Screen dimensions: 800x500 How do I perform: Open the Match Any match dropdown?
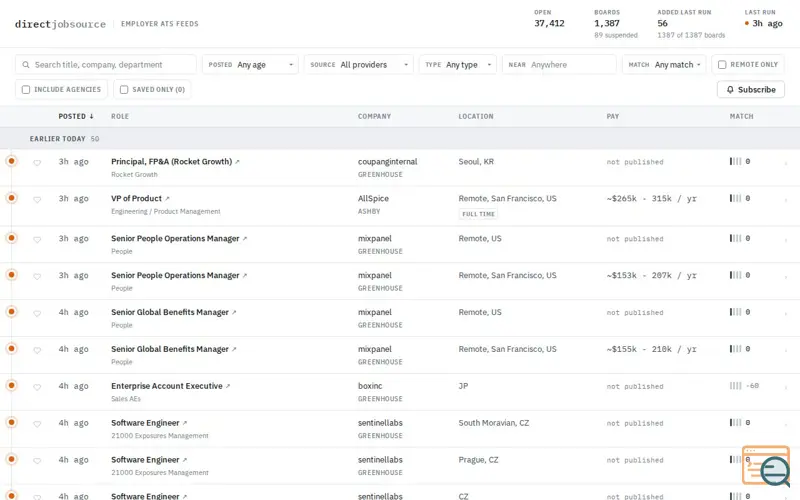(664, 65)
